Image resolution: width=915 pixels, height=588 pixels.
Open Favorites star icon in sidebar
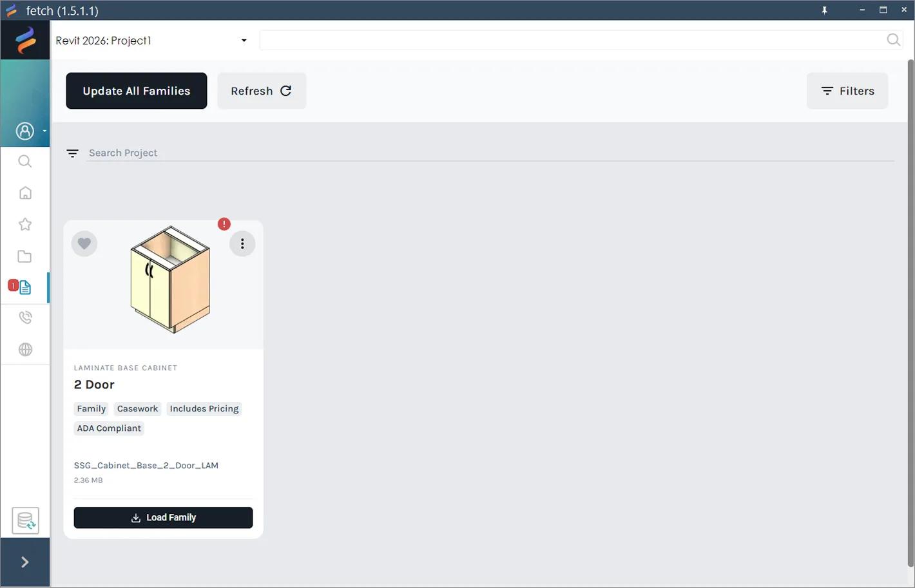click(x=25, y=225)
